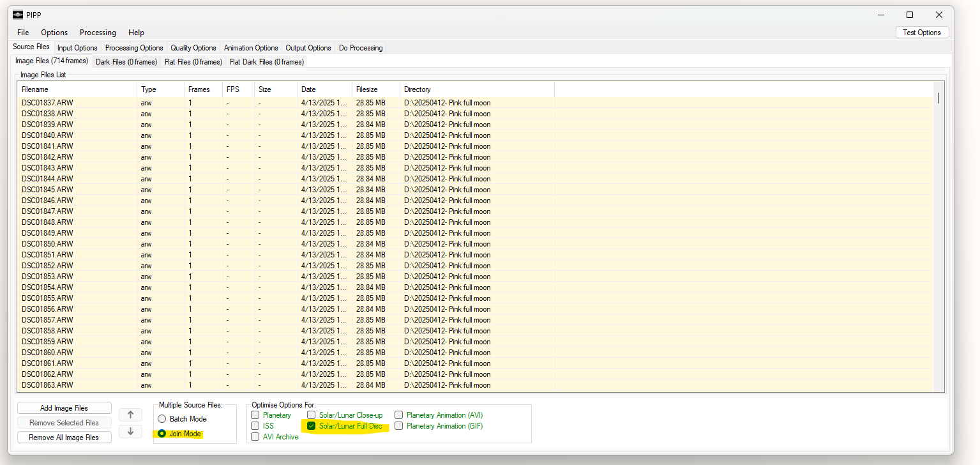Click the move-up arrow button

pos(130,415)
